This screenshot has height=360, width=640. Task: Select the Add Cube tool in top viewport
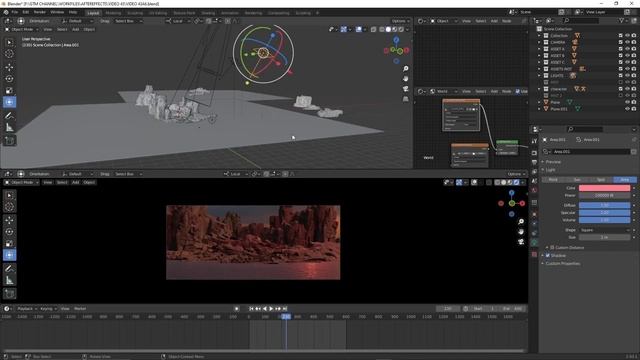(9, 141)
